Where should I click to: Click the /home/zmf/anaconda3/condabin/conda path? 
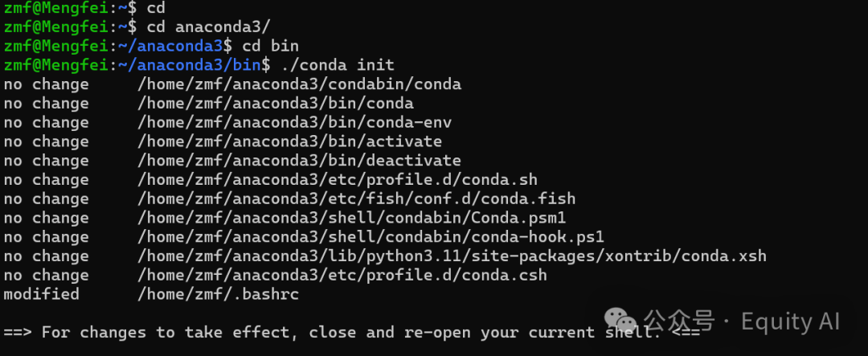299,84
